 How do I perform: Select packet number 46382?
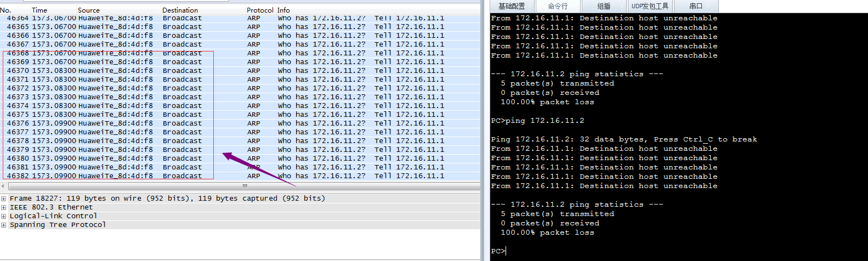click(x=240, y=176)
